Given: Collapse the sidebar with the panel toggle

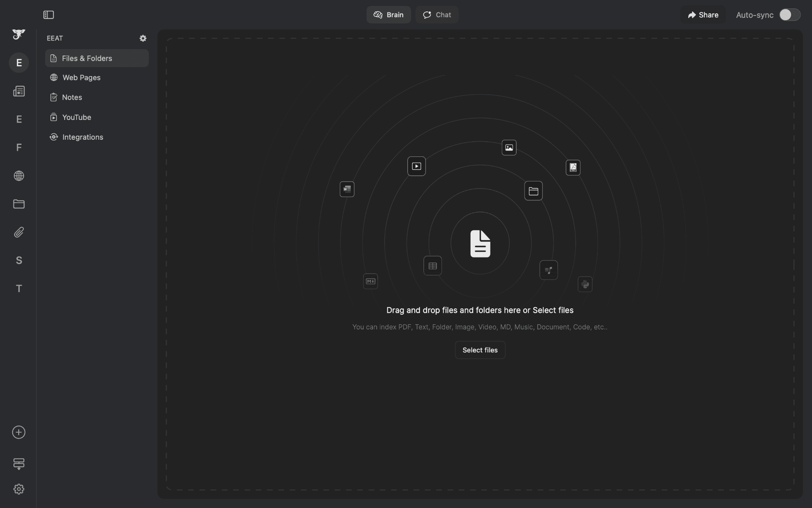Looking at the screenshot, I should coord(49,15).
